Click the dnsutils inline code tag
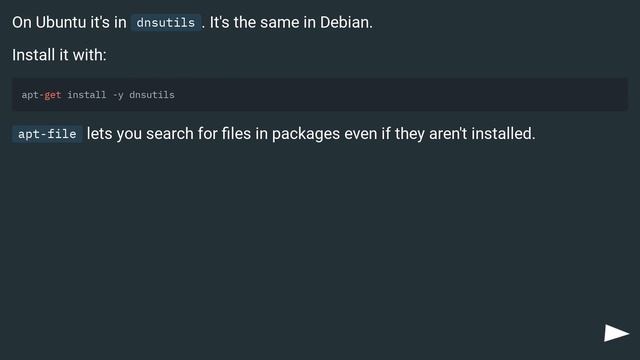The height and width of the screenshot is (360, 640). tap(166, 22)
